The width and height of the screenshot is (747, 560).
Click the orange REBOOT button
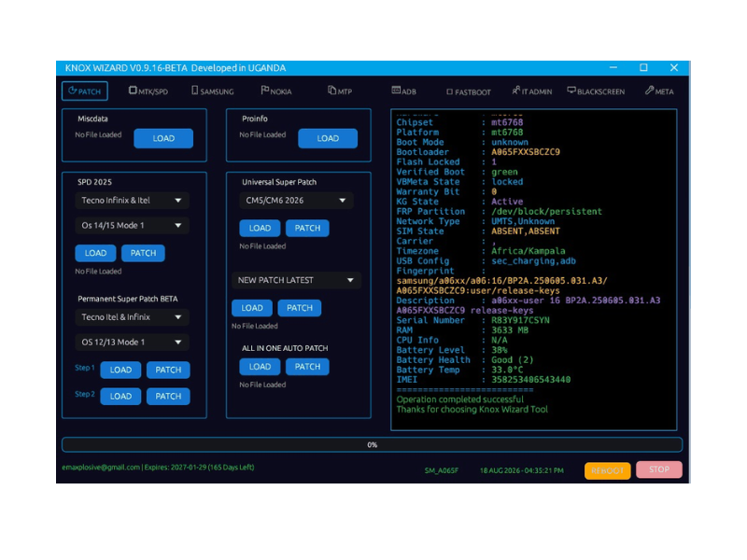click(x=608, y=470)
